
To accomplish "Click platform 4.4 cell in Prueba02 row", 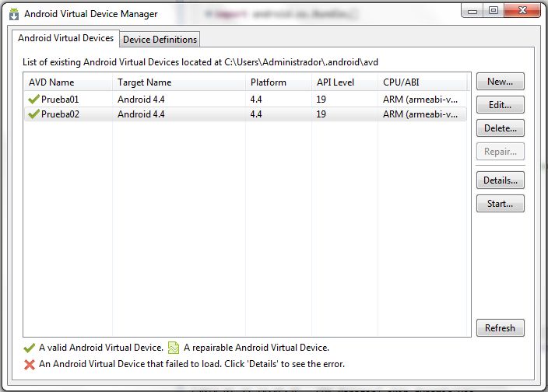I will pos(256,114).
